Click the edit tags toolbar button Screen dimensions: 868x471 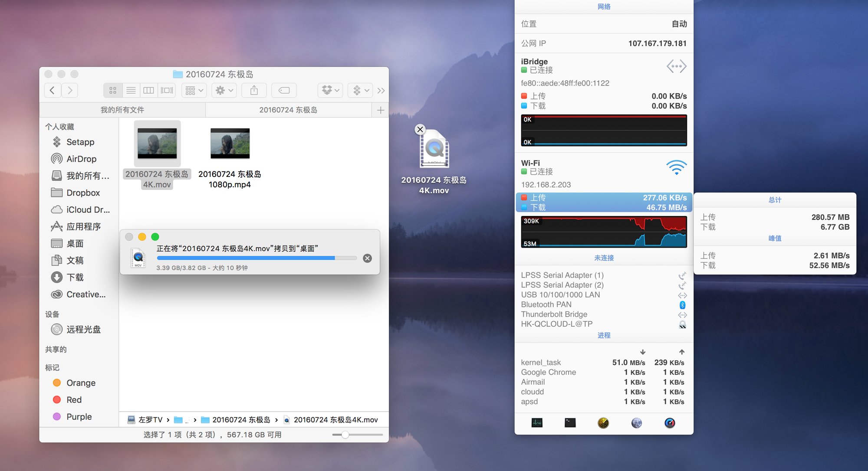284,90
